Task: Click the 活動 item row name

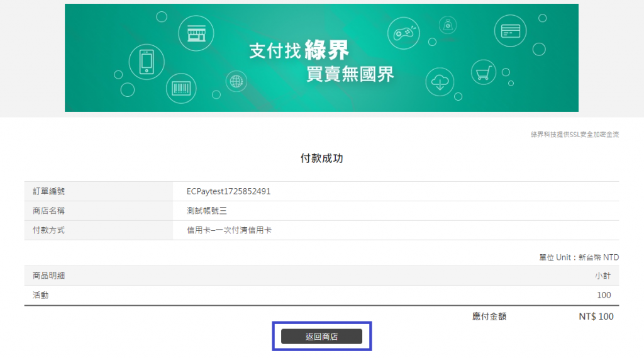Action: (41, 295)
